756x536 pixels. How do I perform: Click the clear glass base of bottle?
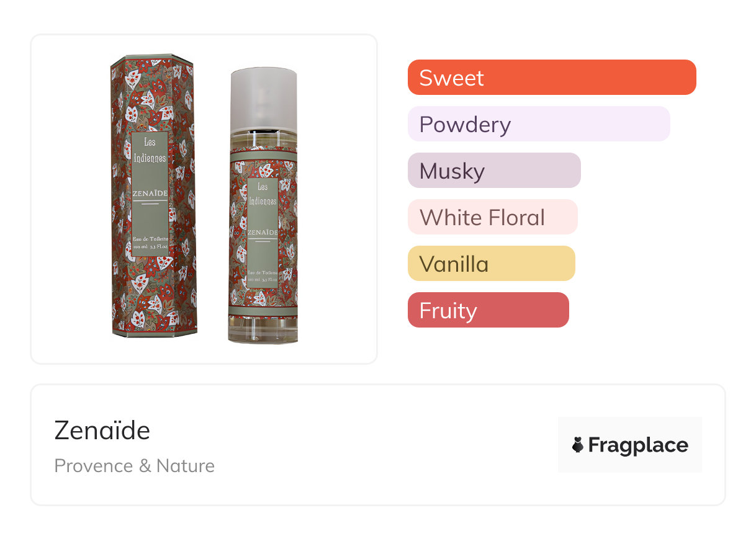(263, 330)
